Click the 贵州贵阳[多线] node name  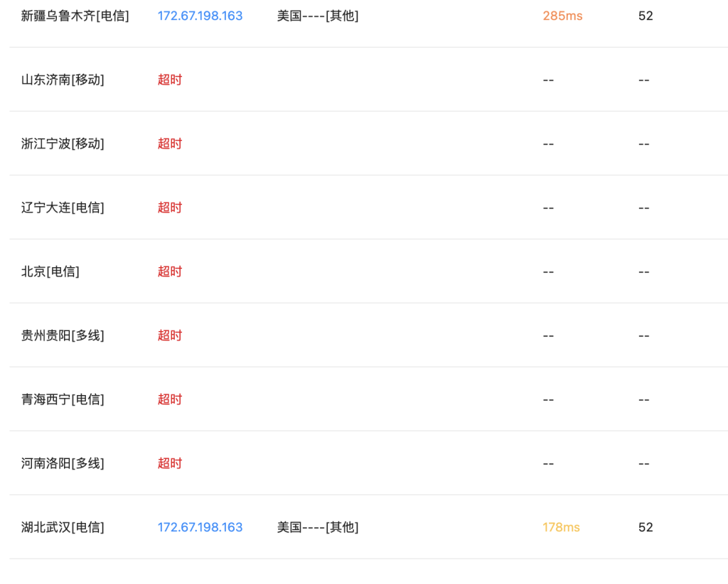coord(63,335)
